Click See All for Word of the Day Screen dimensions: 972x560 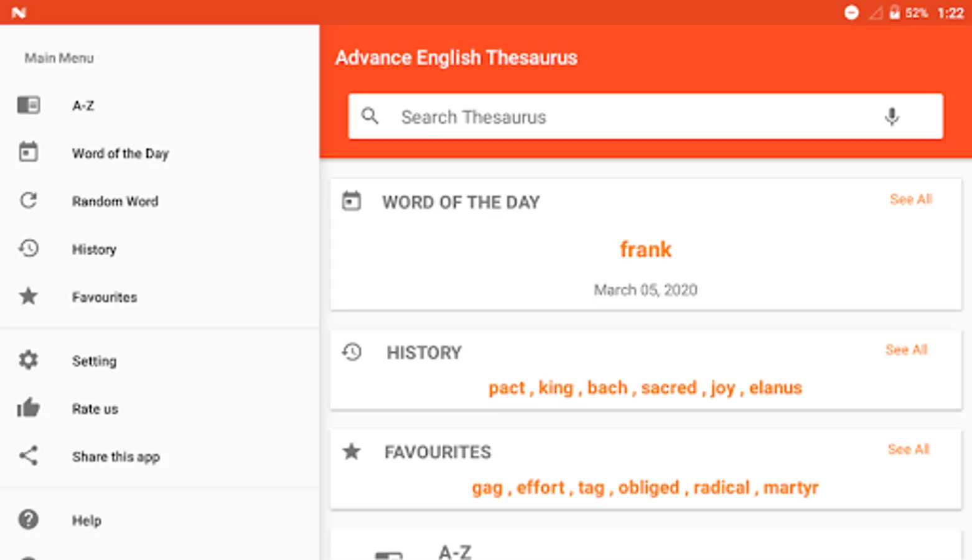pos(910,199)
